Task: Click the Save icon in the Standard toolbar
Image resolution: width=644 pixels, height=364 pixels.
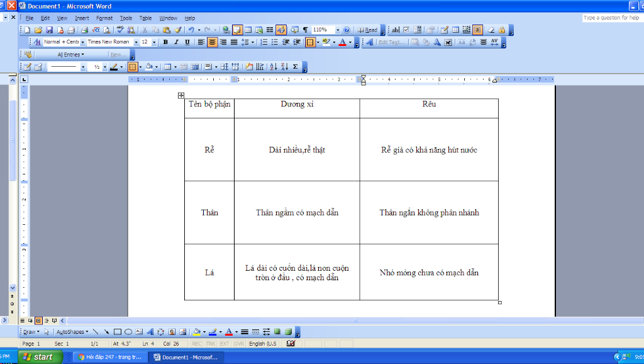Action: 49,30
